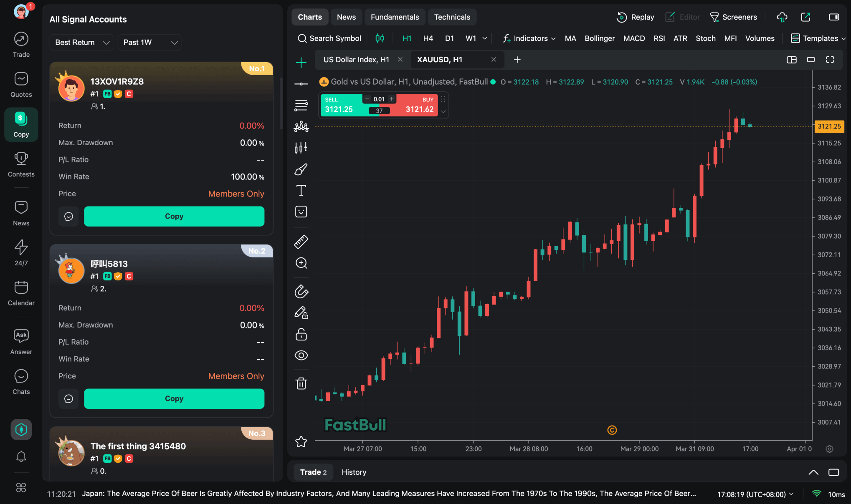Click the trash delete drawings icon

coord(301,383)
